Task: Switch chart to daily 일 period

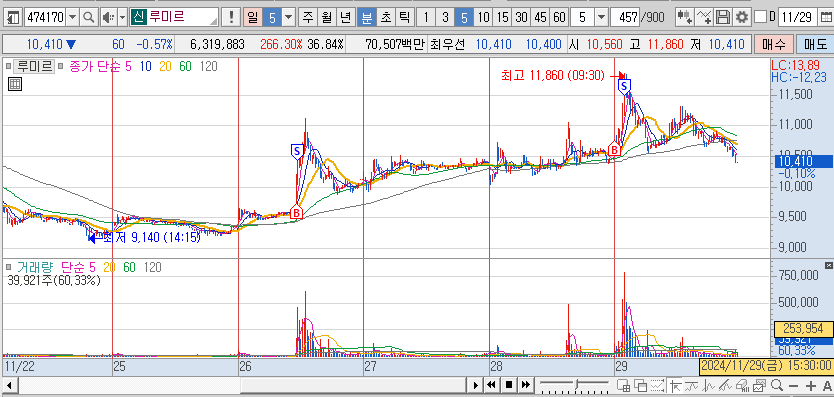Action: 252,18
